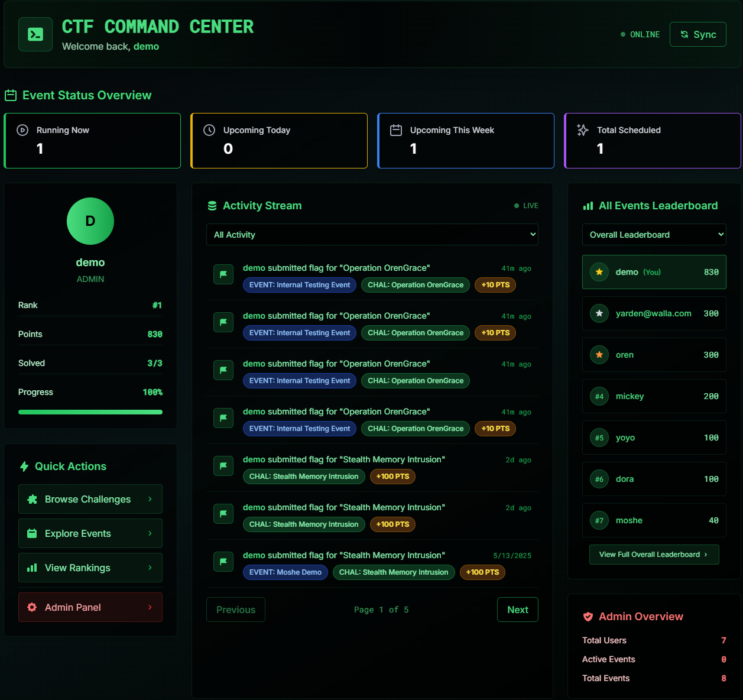Click the #4 rank badge next to mickey

pyautogui.click(x=599, y=396)
